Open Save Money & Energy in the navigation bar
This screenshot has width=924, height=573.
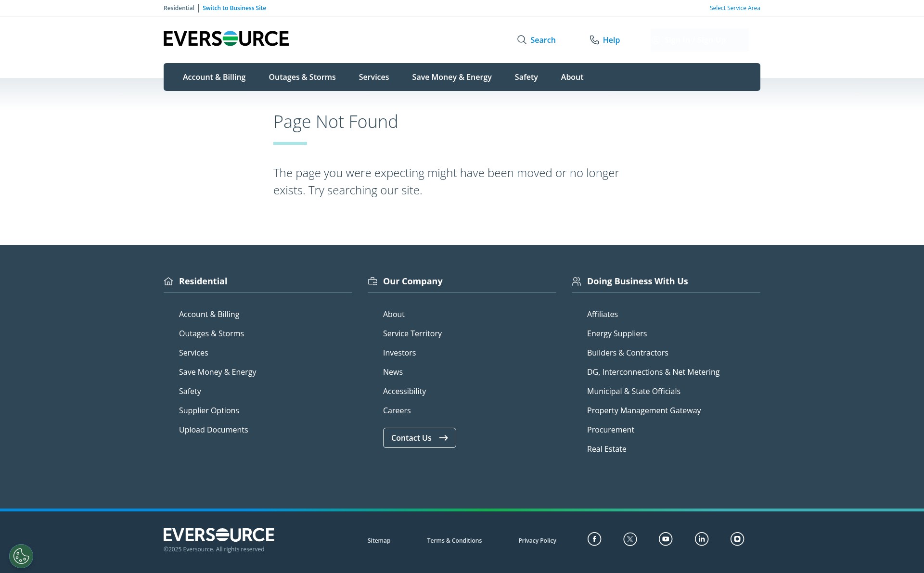tap(452, 77)
